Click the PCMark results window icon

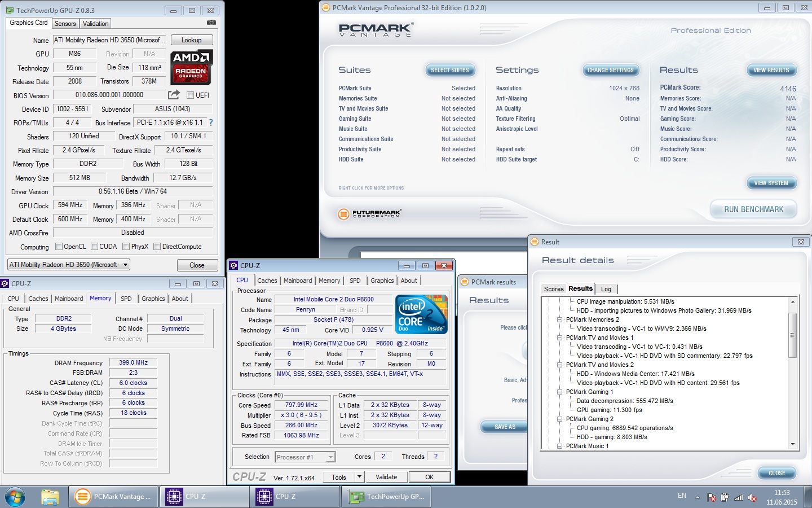(464, 282)
